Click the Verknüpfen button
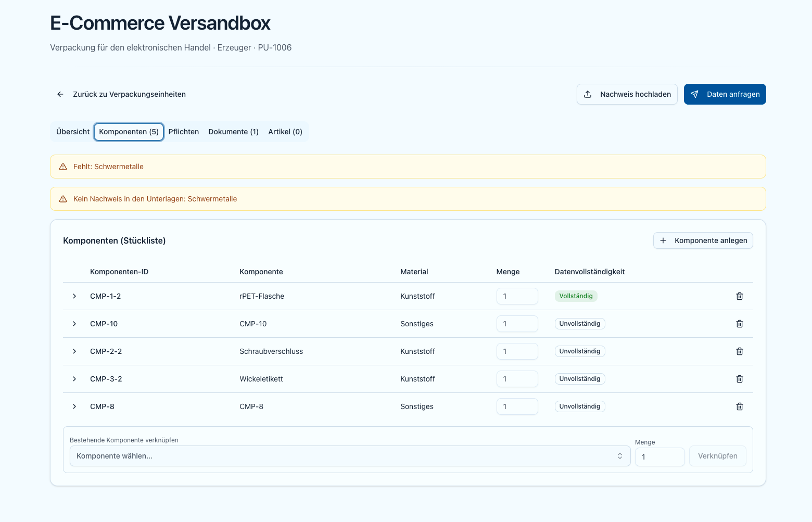This screenshot has height=522, width=812. pyautogui.click(x=717, y=456)
